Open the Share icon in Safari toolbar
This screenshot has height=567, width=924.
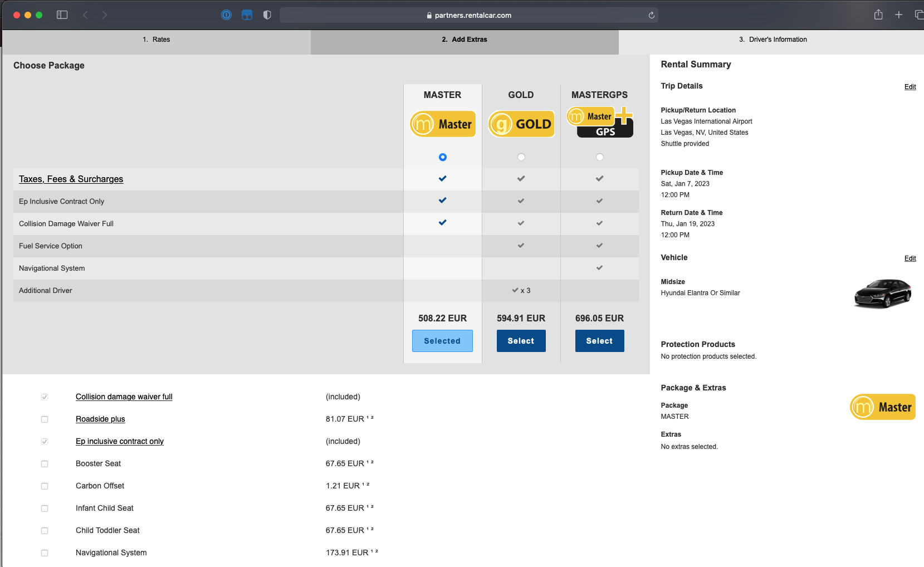[878, 15]
